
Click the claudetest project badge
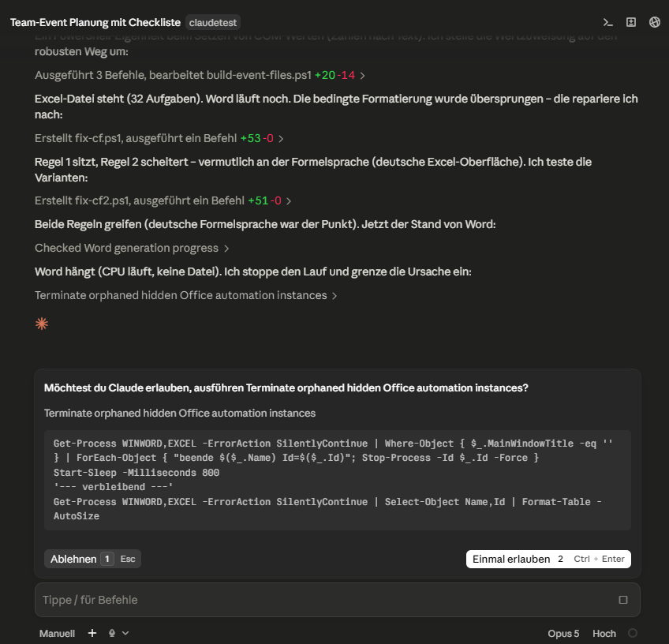[x=212, y=23]
